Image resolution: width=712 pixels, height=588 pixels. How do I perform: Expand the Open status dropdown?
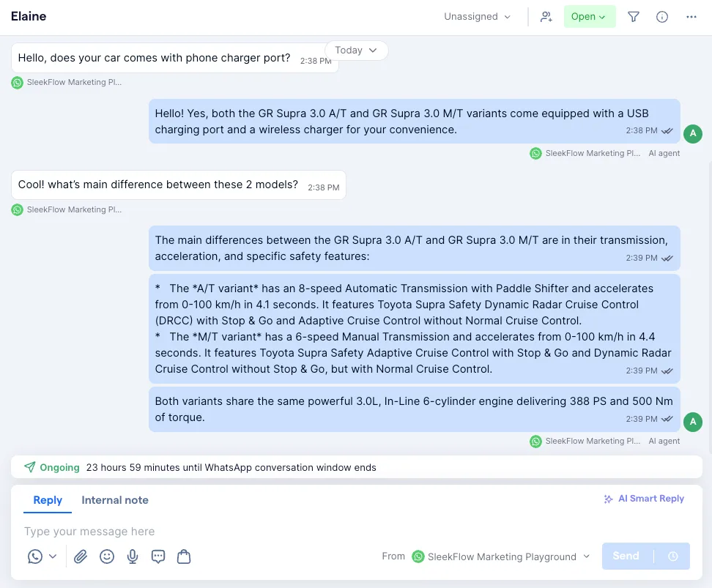589,16
